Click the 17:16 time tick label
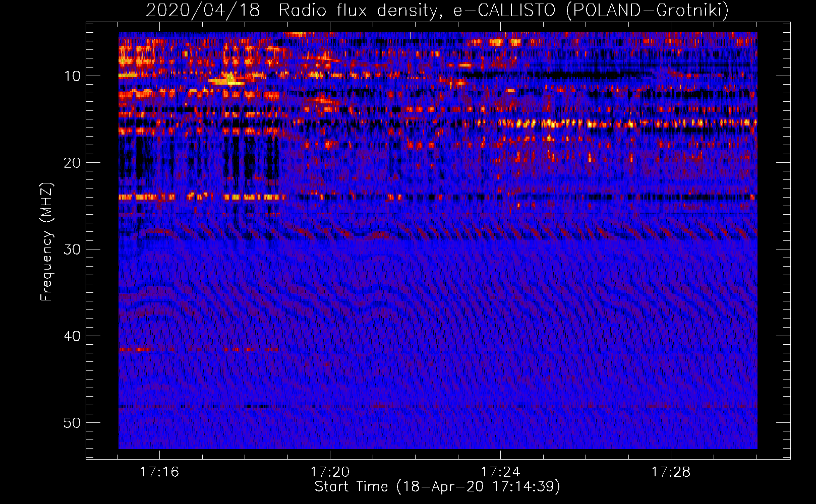Image resolution: width=816 pixels, height=504 pixels. point(159,472)
